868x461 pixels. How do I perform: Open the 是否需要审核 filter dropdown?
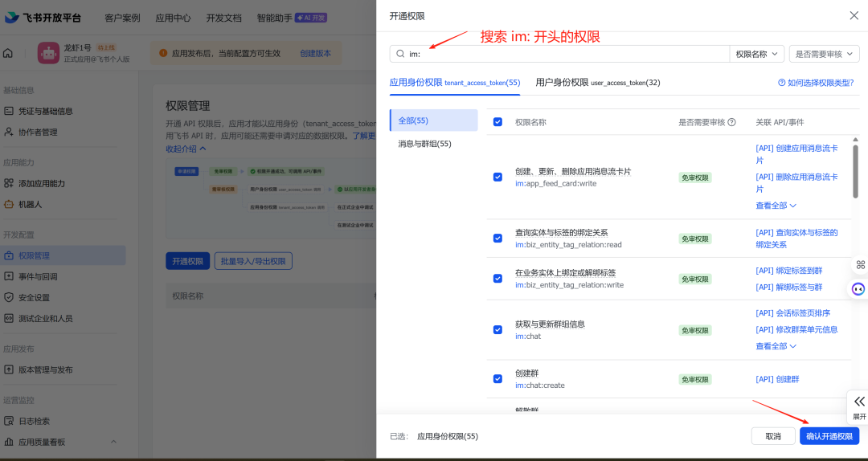(824, 54)
